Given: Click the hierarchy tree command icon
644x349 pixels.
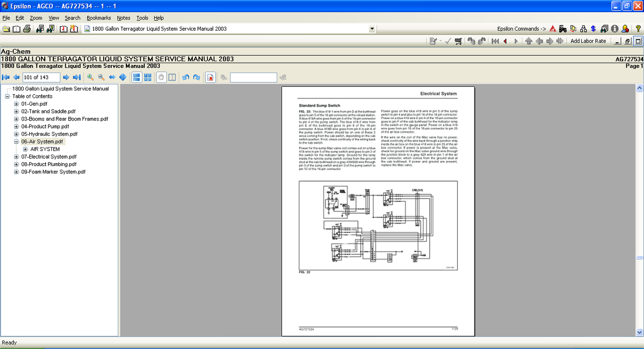Looking at the screenshot, I should coord(584,29).
